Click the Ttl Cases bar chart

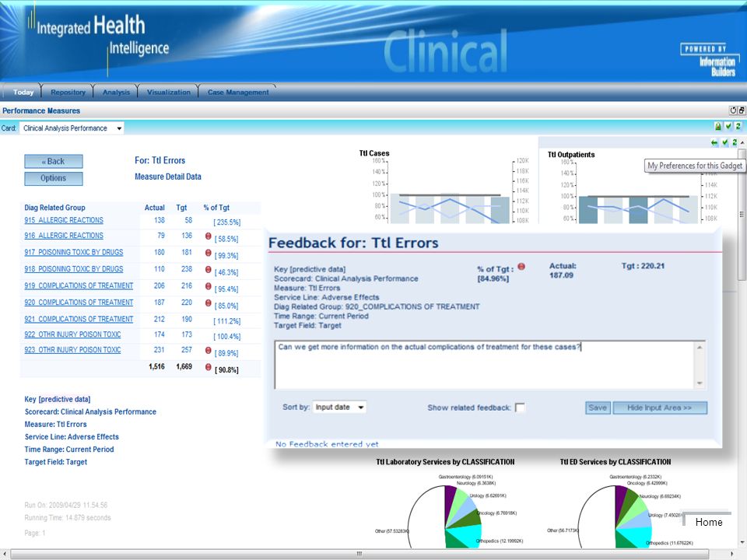click(x=450, y=191)
